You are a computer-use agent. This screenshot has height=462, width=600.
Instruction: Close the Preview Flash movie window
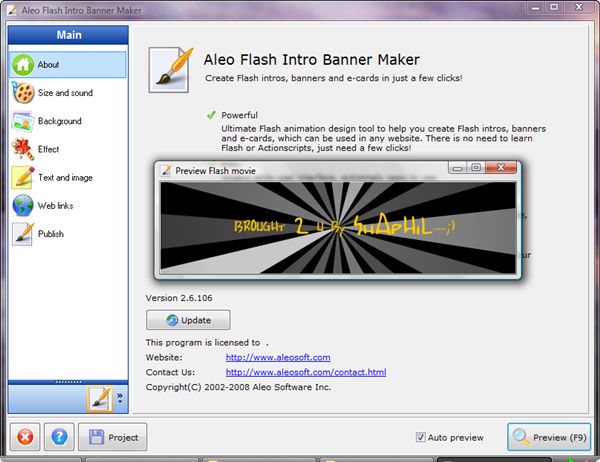click(x=501, y=167)
